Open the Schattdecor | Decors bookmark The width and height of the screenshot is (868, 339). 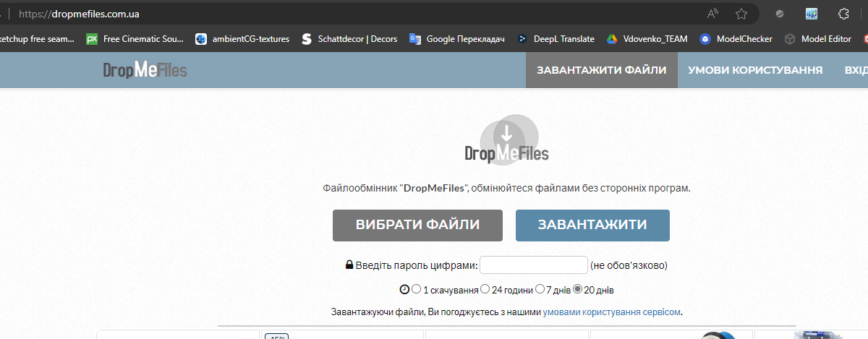tap(349, 39)
